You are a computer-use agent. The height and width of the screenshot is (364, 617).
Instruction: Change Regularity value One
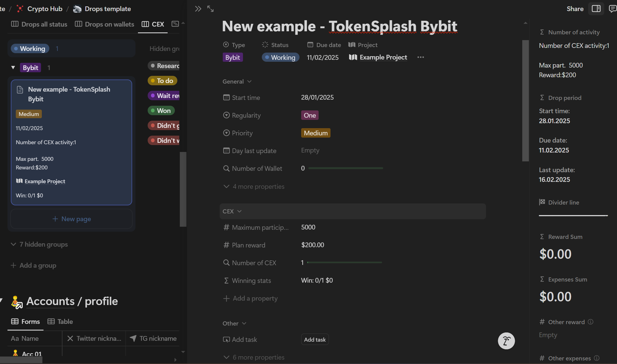click(x=310, y=115)
